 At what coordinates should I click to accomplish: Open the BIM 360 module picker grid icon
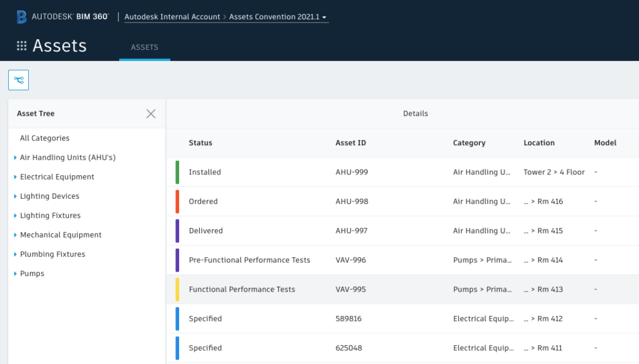(x=21, y=45)
